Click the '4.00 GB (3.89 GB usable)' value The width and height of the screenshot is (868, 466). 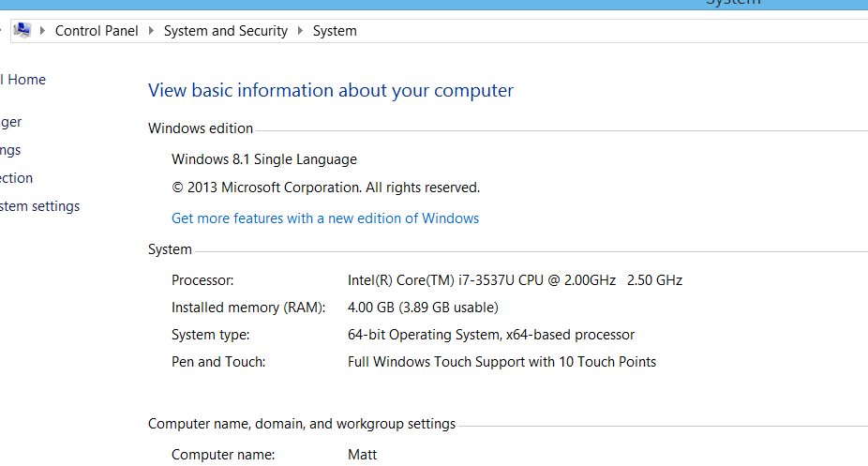(423, 308)
